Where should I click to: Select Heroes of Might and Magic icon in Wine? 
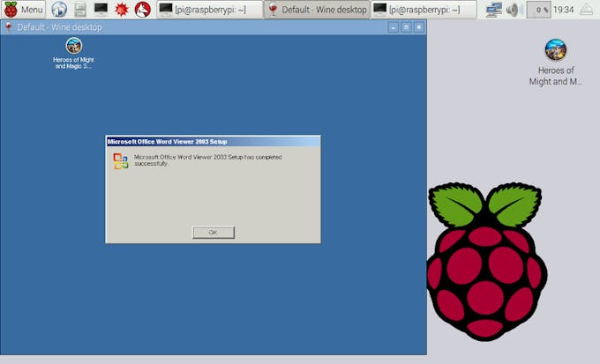[73, 53]
